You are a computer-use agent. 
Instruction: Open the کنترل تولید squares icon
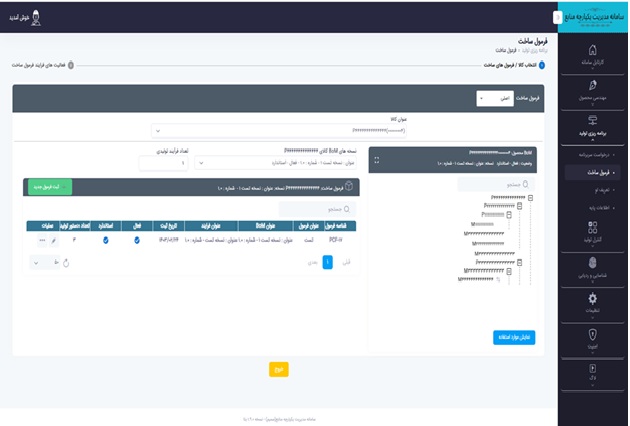592,227
